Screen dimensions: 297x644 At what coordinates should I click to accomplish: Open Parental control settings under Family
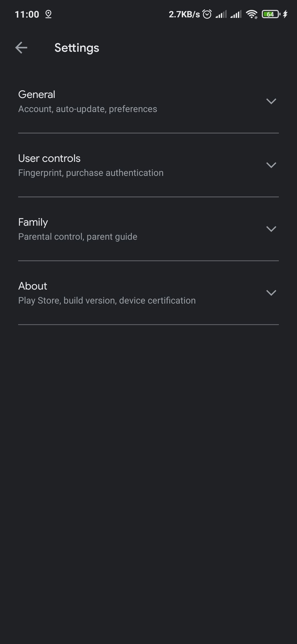pyautogui.click(x=78, y=236)
